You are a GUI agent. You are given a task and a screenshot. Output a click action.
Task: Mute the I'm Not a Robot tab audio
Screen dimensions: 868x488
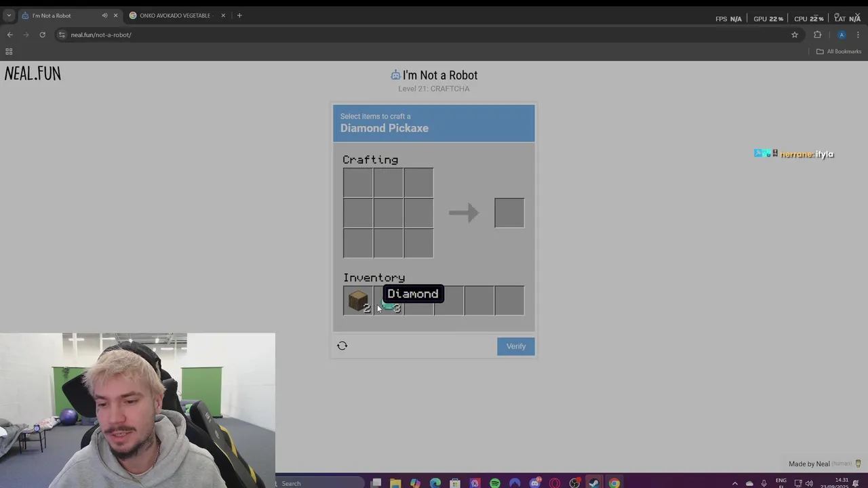[x=104, y=16]
